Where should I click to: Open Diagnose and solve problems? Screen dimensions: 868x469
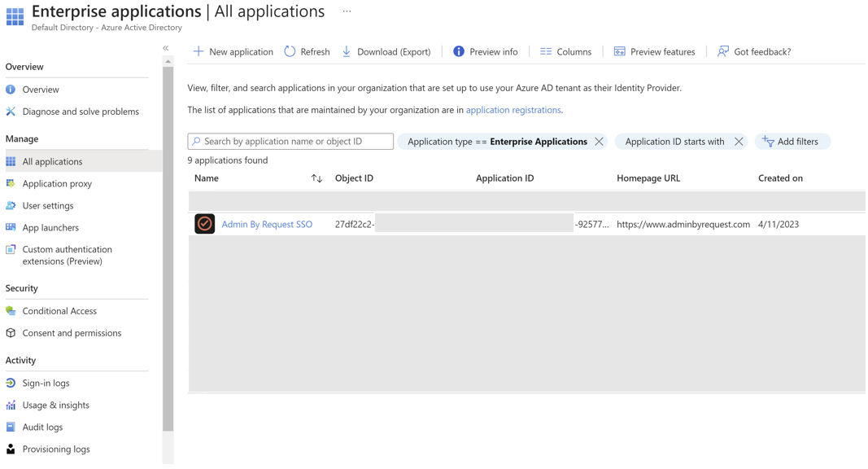(81, 112)
